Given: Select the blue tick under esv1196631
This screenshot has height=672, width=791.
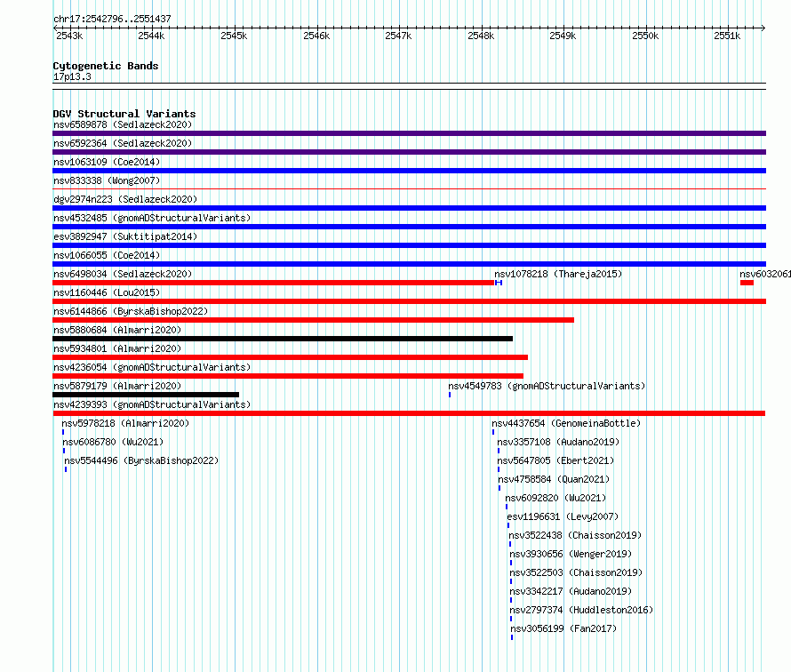Looking at the screenshot, I should pyautogui.click(x=508, y=525).
